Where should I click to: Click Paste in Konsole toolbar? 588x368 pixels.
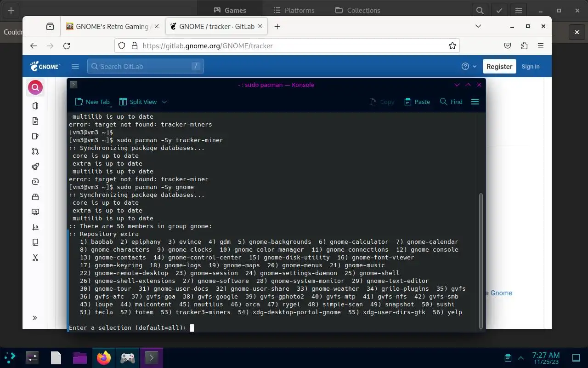point(417,102)
